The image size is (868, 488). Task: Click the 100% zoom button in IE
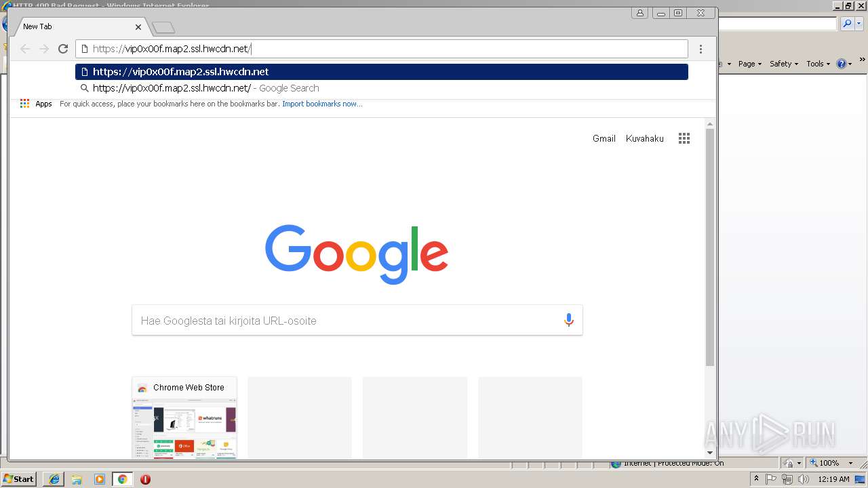(x=824, y=463)
